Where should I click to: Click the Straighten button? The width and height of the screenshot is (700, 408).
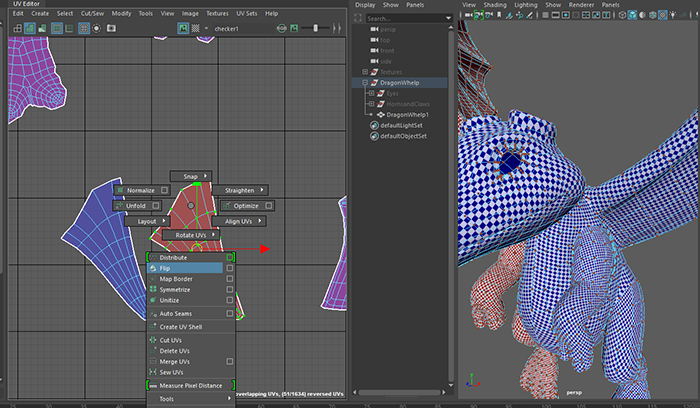[x=240, y=189]
